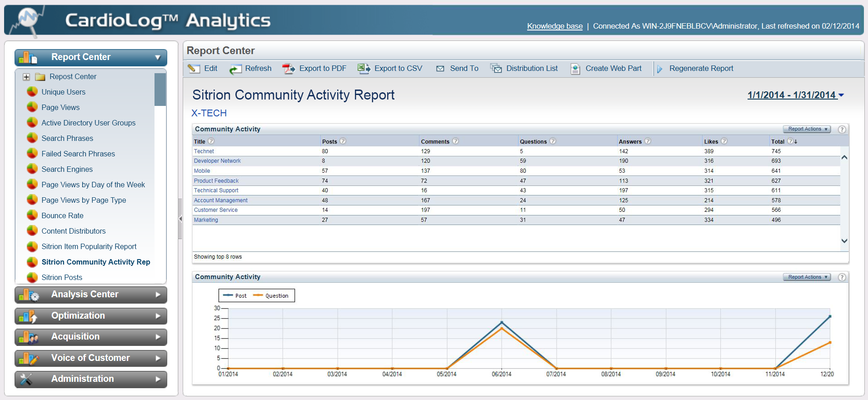Open Report Actions menu for the chart
868x400 pixels.
[x=807, y=277]
